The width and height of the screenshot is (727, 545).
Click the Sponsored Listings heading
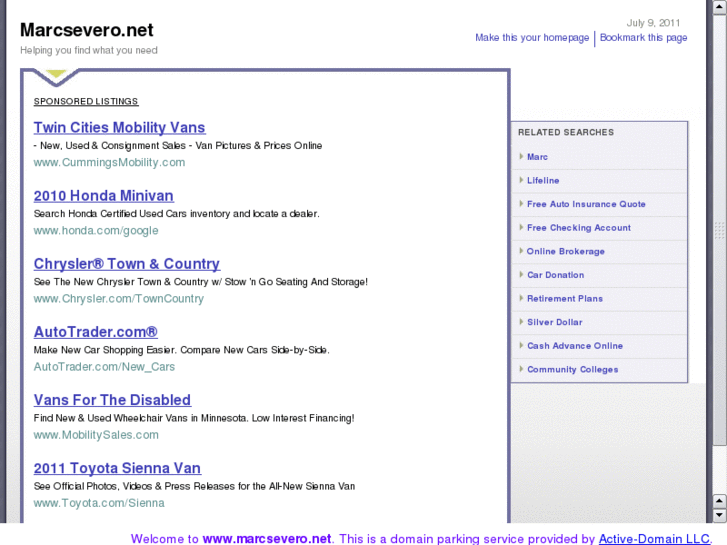(x=86, y=101)
